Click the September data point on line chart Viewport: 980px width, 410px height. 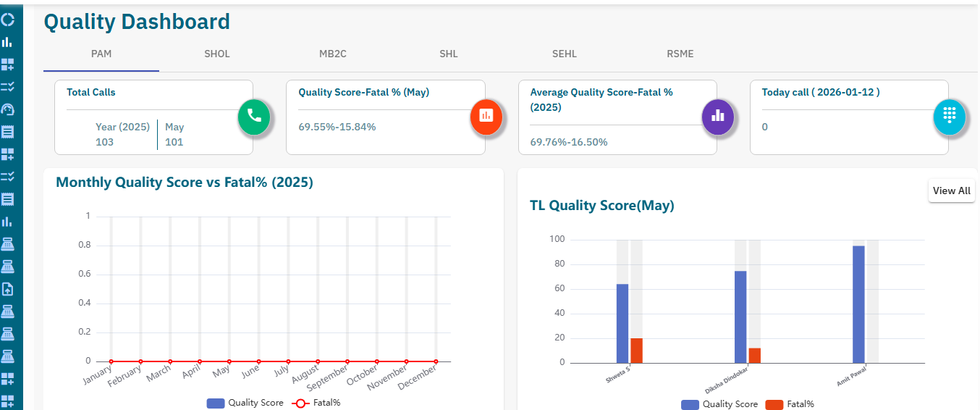(347, 361)
